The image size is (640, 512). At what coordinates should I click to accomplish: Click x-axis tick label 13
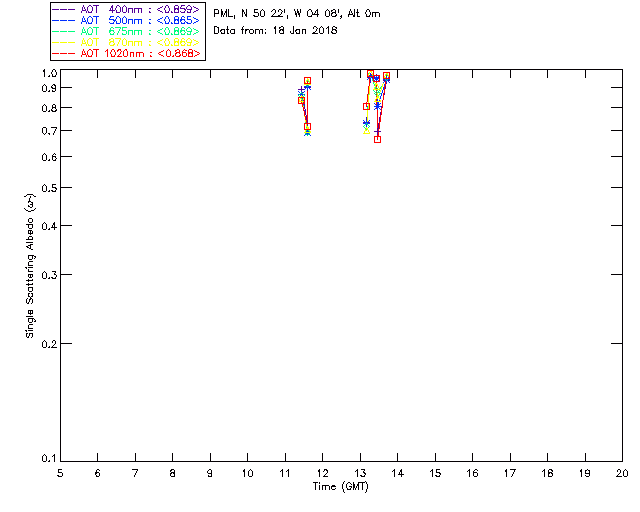click(360, 473)
